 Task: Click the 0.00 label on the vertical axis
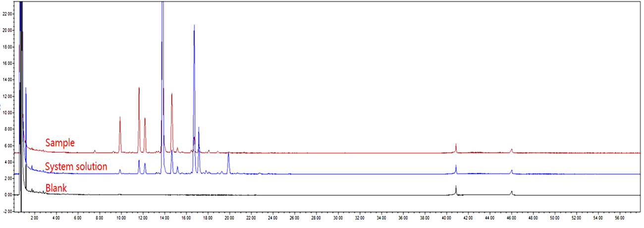(7, 195)
